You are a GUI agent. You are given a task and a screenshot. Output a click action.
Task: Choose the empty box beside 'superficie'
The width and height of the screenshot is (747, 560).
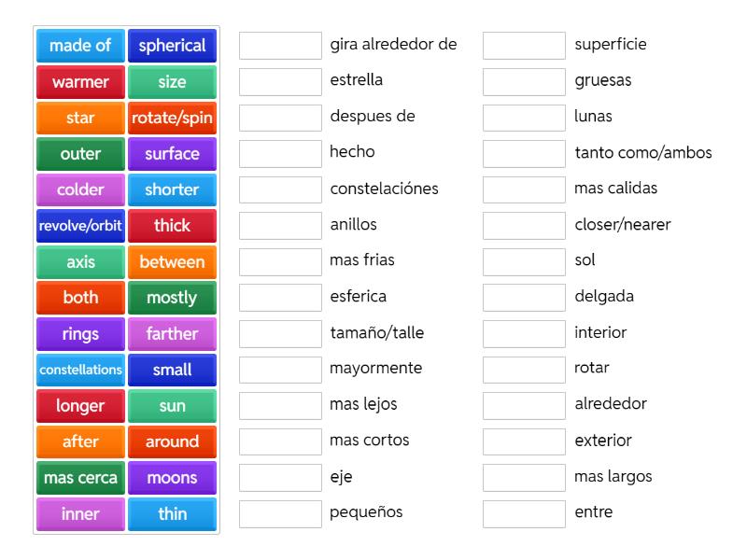click(x=524, y=46)
